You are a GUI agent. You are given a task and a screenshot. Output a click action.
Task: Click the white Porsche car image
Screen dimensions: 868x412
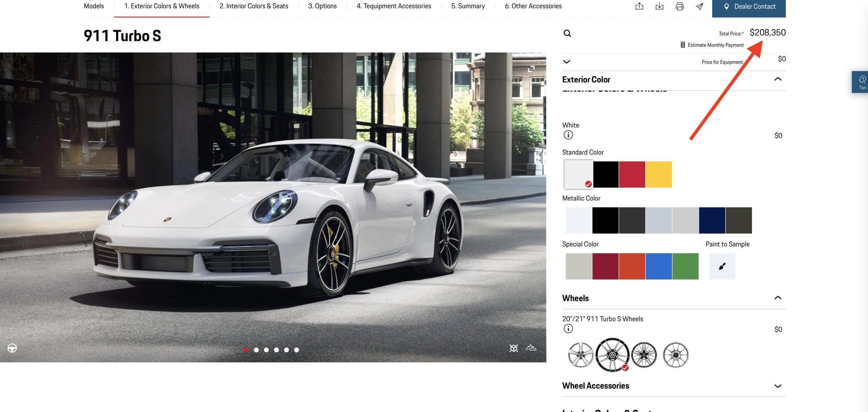pos(273,207)
